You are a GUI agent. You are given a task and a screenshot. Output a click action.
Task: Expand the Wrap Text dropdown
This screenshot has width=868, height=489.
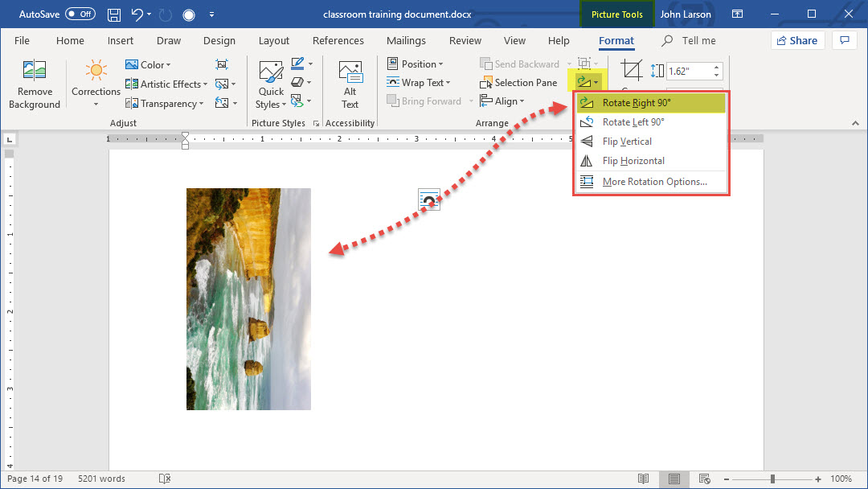pos(419,83)
